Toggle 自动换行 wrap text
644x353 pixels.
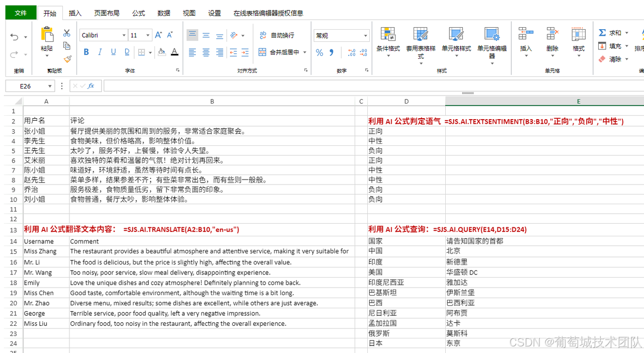pyautogui.click(x=277, y=35)
